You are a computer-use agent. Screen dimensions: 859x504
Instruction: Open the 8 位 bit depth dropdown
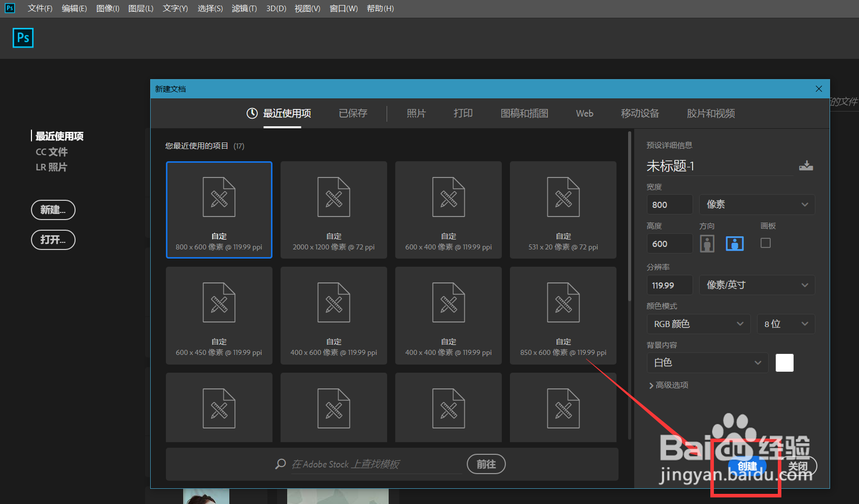786,324
